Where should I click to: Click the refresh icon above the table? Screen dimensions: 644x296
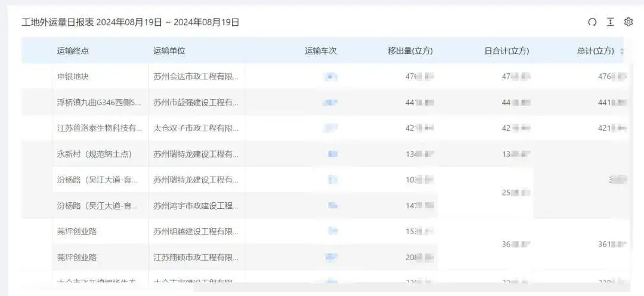click(x=592, y=22)
